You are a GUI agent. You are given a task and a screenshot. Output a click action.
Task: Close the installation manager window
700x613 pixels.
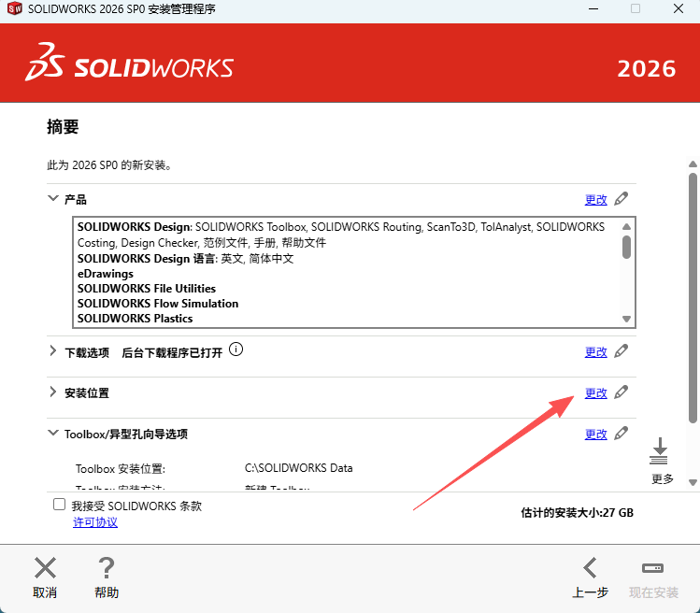coord(679,8)
